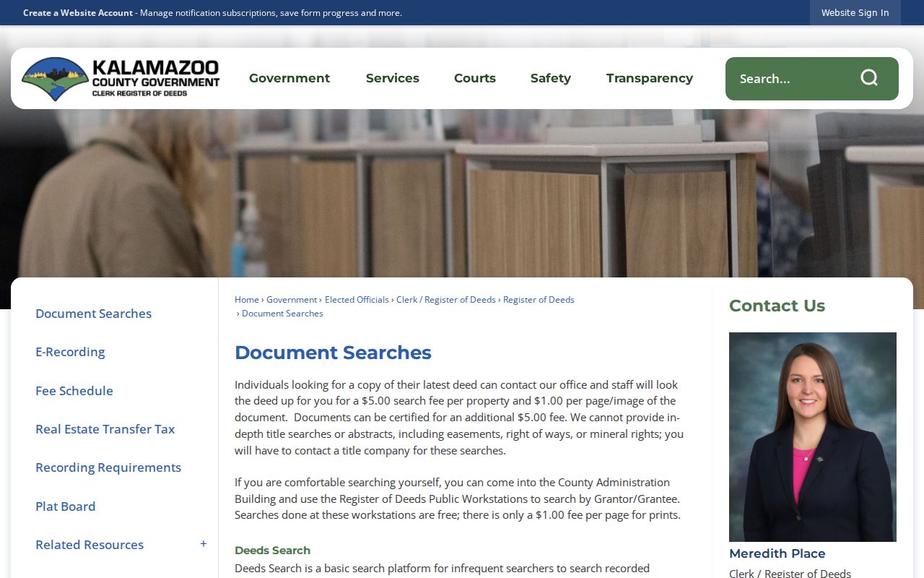Open Real Estate Transfer Tax page
Screen dimensions: 924x578
pos(105,429)
